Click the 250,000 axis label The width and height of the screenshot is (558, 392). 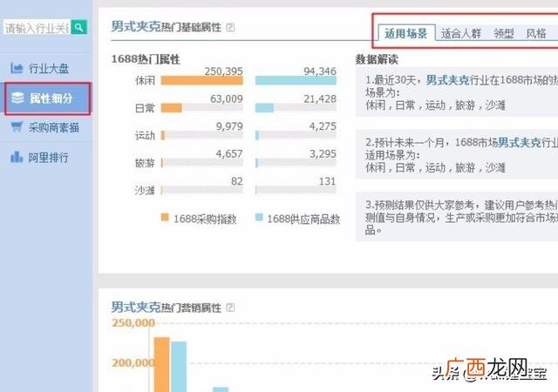pos(133,322)
